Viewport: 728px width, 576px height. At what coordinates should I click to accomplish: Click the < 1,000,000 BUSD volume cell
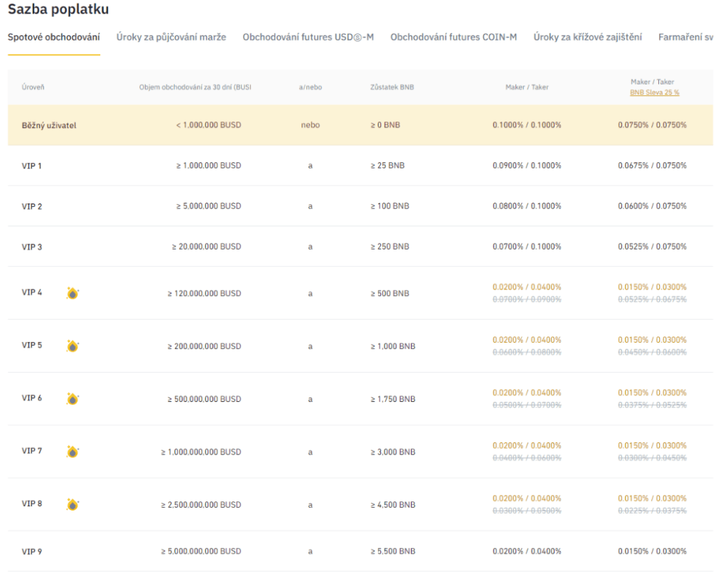click(x=208, y=125)
